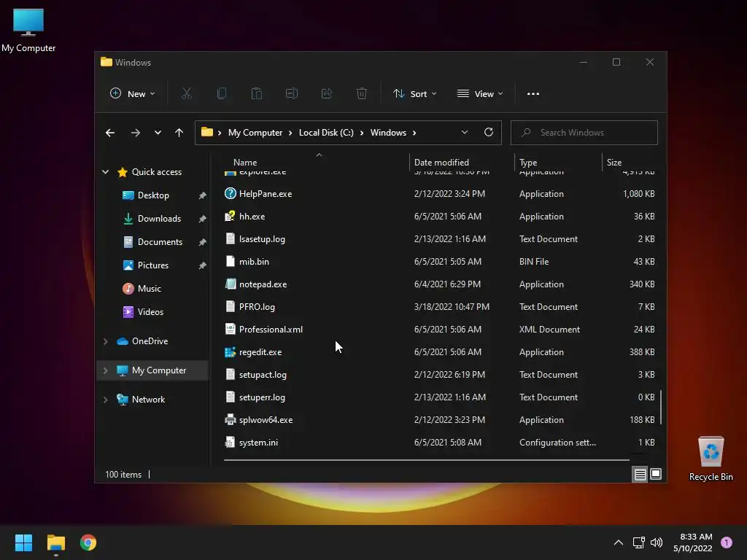The image size is (747, 560).
Task: Select the mib.bin file name
Action: tap(254, 262)
